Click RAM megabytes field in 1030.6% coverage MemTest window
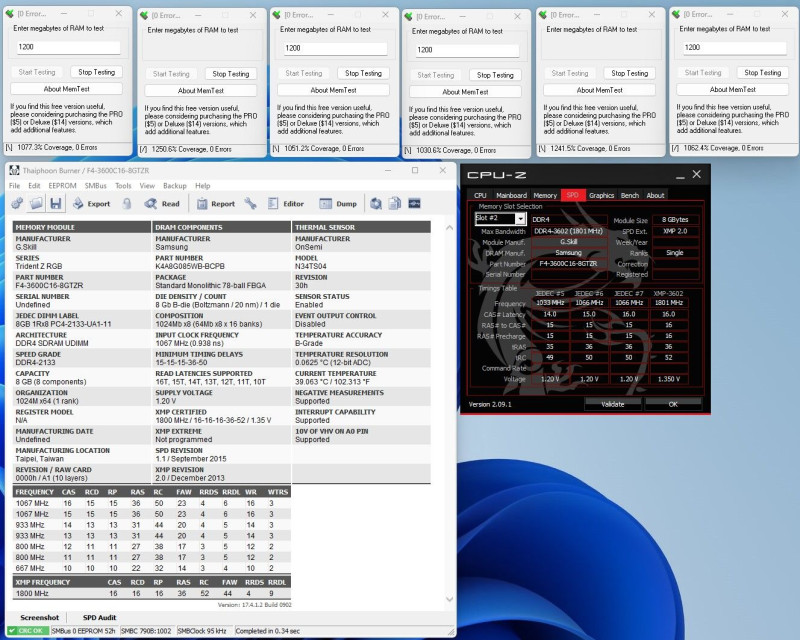The image size is (800, 640). click(x=466, y=50)
